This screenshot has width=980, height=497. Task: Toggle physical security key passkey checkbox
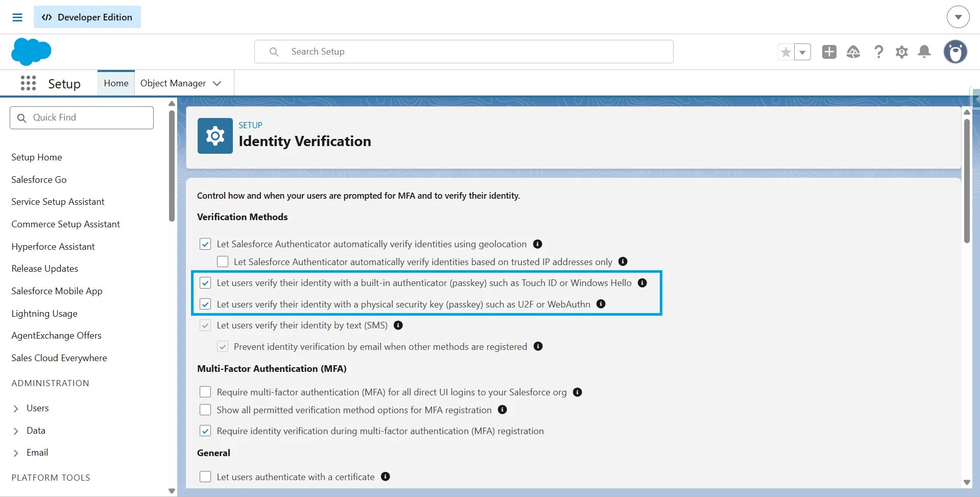[205, 304]
